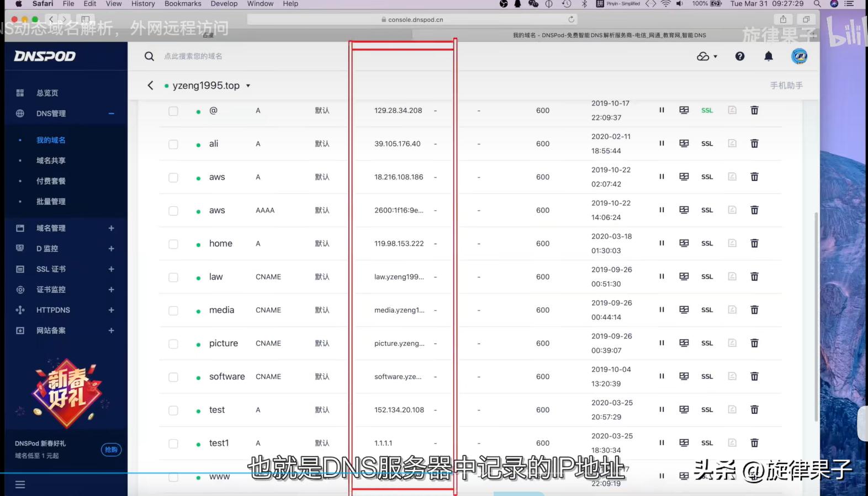The image size is (868, 496).
Task: Open 我的域名 in the sidebar
Action: 51,140
